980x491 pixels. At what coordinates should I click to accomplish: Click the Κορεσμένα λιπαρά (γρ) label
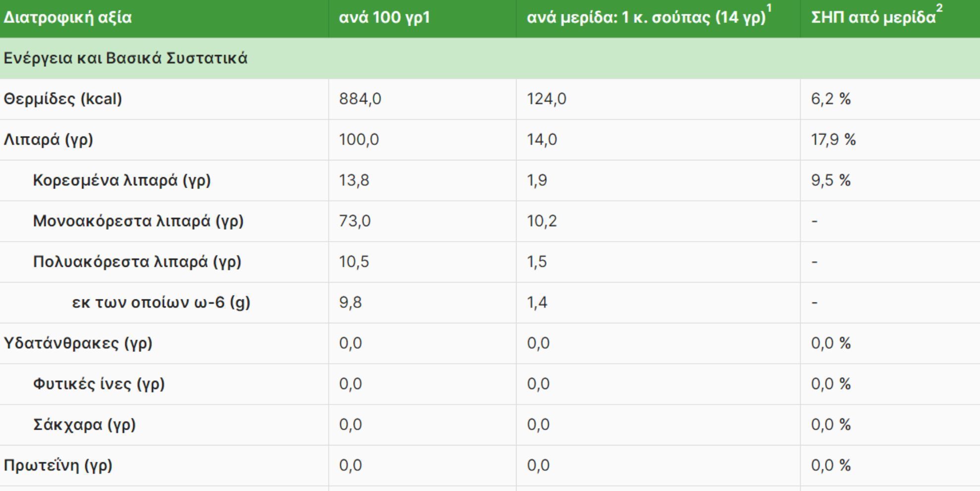122,180
